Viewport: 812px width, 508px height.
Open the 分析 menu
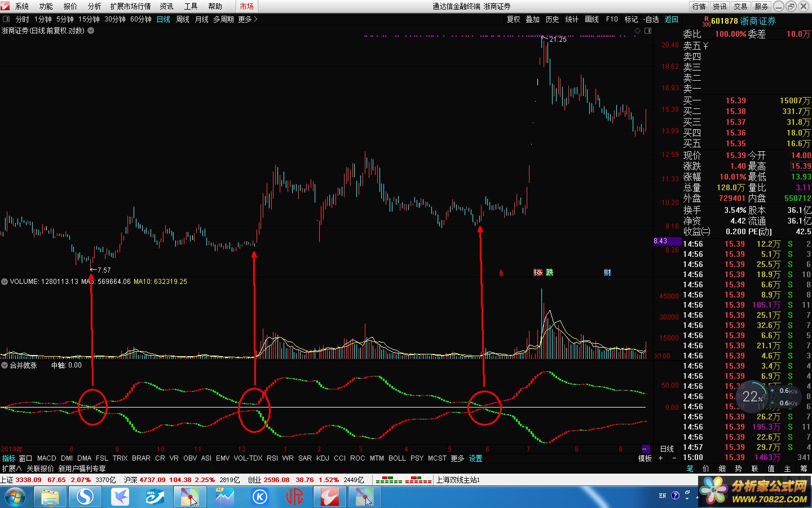click(x=95, y=6)
